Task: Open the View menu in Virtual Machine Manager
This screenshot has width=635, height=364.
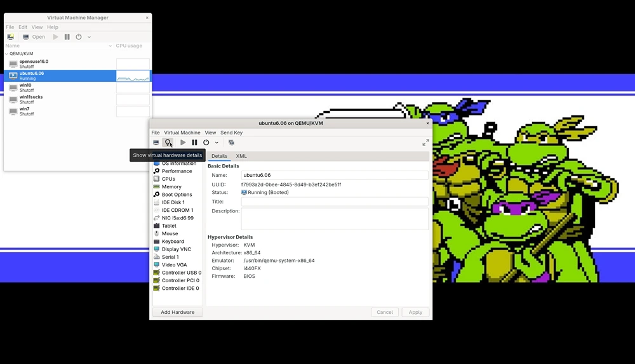Action: [x=37, y=27]
